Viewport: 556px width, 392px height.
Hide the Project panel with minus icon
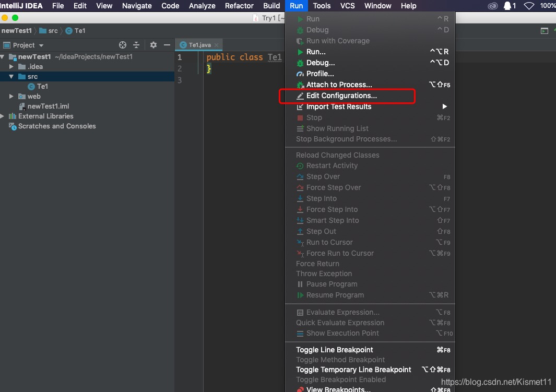[167, 45]
